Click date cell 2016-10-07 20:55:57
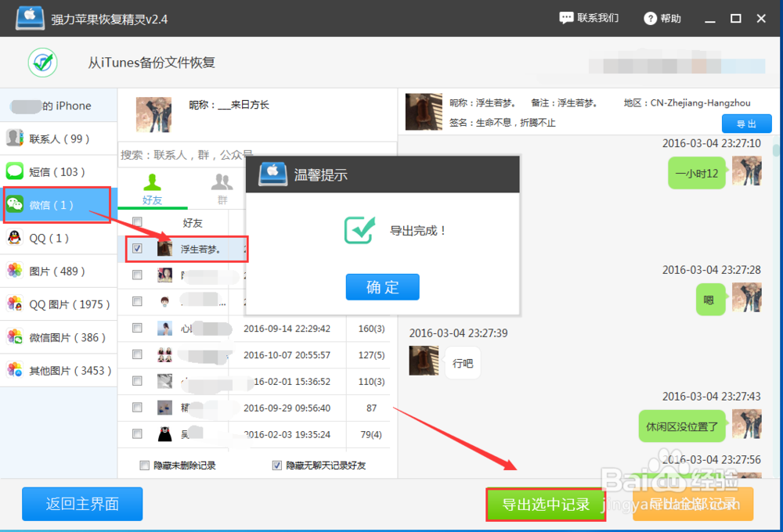Screen dimensions: 783x532 click(x=287, y=355)
